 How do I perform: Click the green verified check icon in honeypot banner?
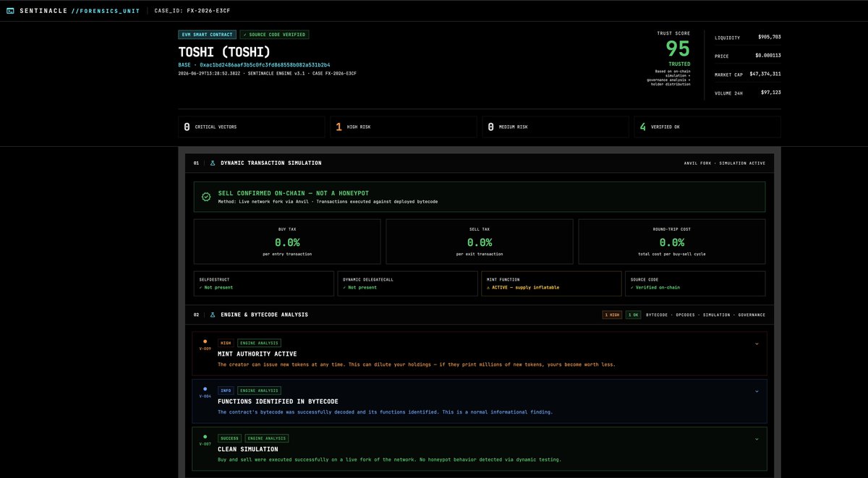[206, 197]
